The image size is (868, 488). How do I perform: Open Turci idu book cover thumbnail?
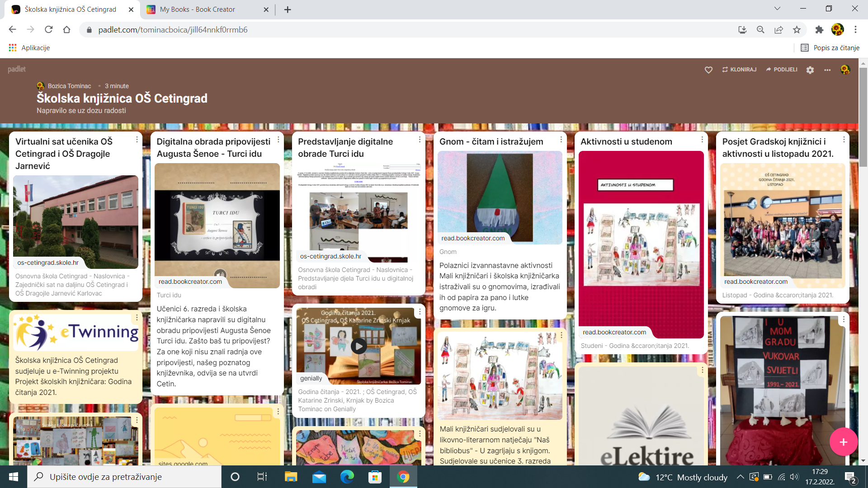pyautogui.click(x=217, y=225)
